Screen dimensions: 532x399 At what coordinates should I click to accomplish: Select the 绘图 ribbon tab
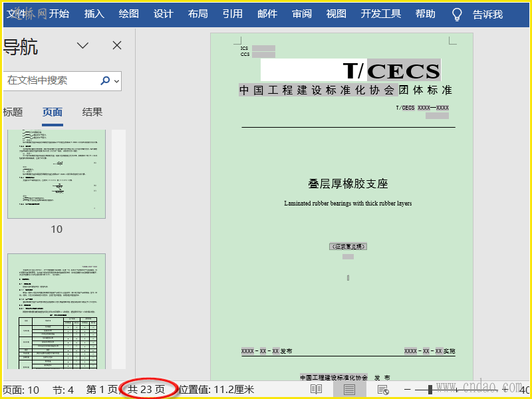point(128,13)
